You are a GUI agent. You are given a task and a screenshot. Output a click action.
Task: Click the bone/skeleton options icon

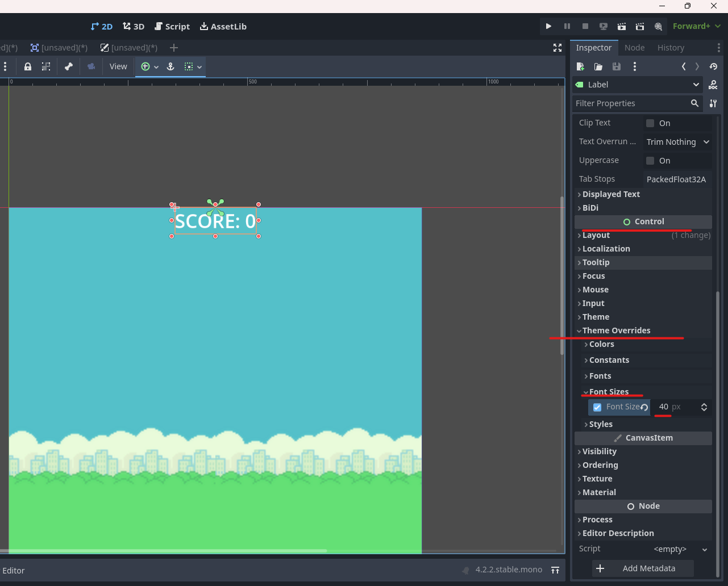(x=69, y=66)
